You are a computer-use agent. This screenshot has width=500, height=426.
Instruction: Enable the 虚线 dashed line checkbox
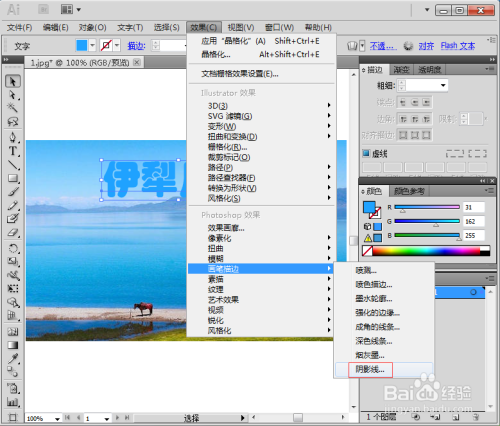click(x=366, y=153)
